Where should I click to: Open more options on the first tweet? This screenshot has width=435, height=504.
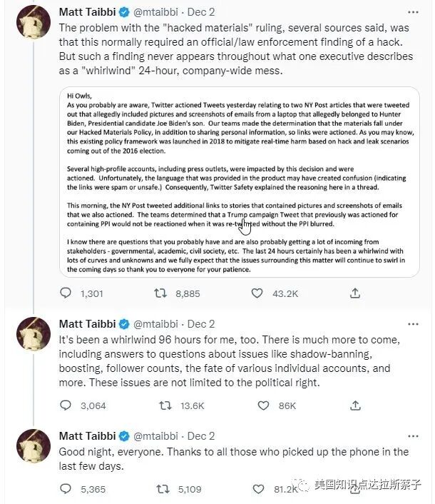[413, 12]
